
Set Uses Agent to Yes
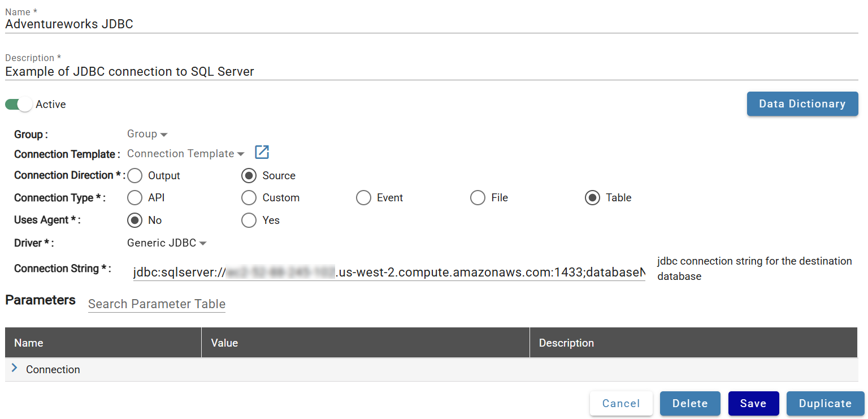point(249,221)
